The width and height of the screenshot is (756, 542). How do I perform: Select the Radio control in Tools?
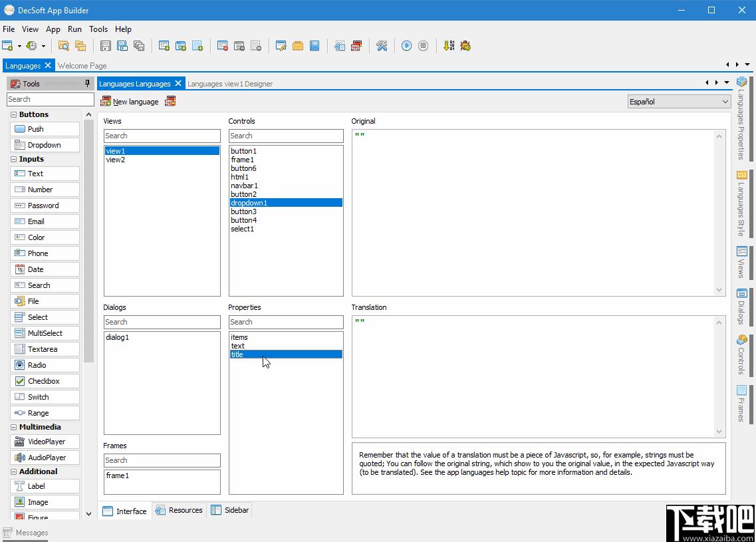[x=45, y=365]
